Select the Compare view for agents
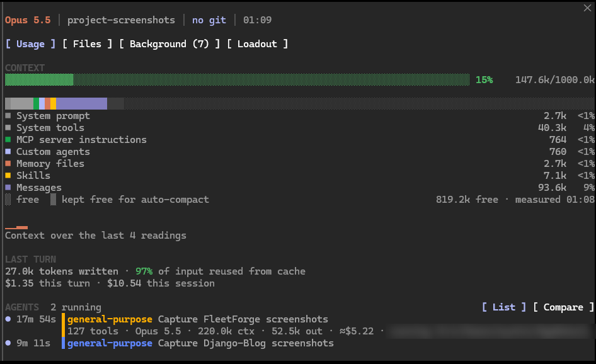This screenshot has width=596, height=364. point(563,307)
